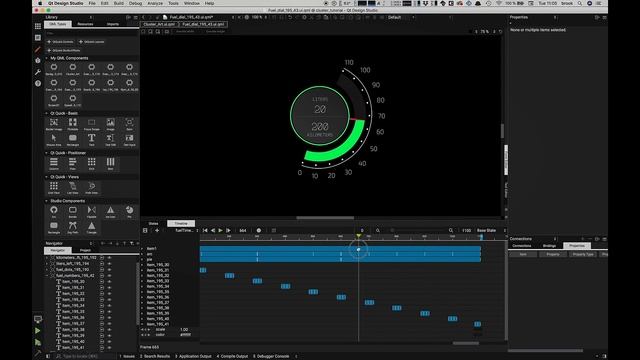Select the Flow positioner component

[73, 164]
